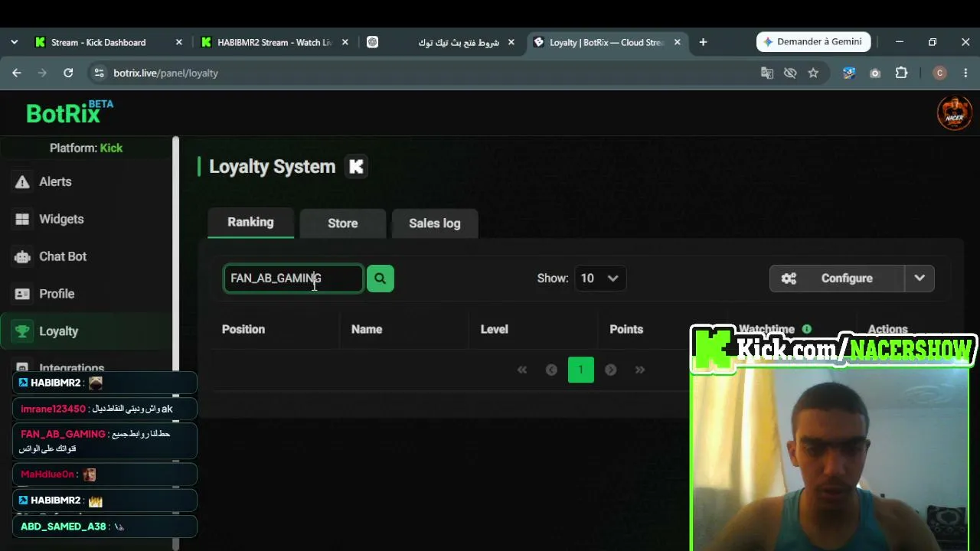980x551 pixels.
Task: Go to Chat Bot in the sidebar
Action: tap(87, 256)
